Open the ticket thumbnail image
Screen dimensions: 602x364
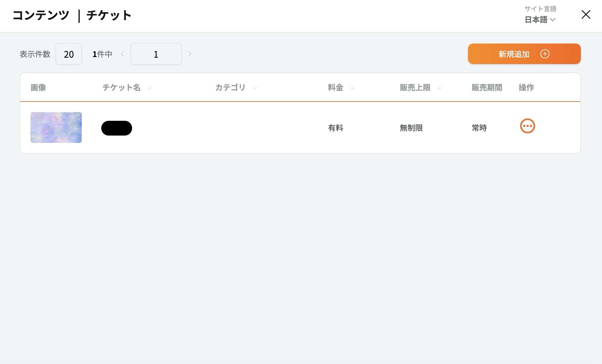pyautogui.click(x=56, y=128)
